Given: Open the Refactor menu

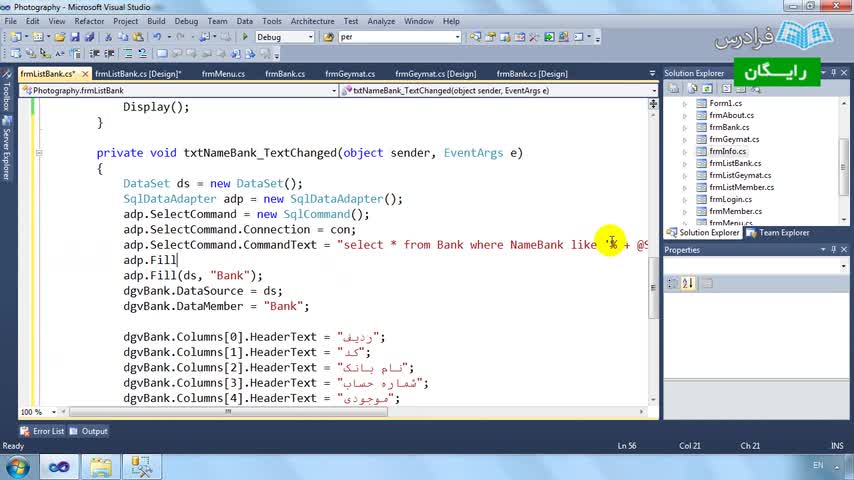Looking at the screenshot, I should coord(89,21).
